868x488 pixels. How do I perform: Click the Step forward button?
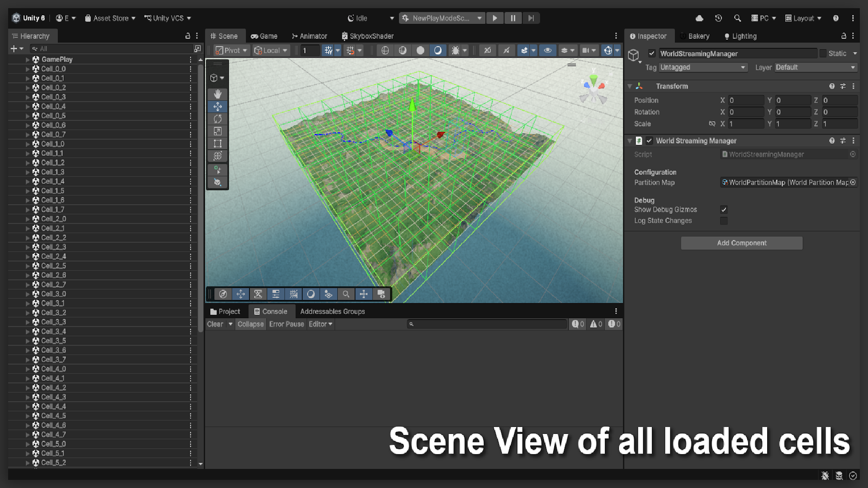(x=531, y=18)
